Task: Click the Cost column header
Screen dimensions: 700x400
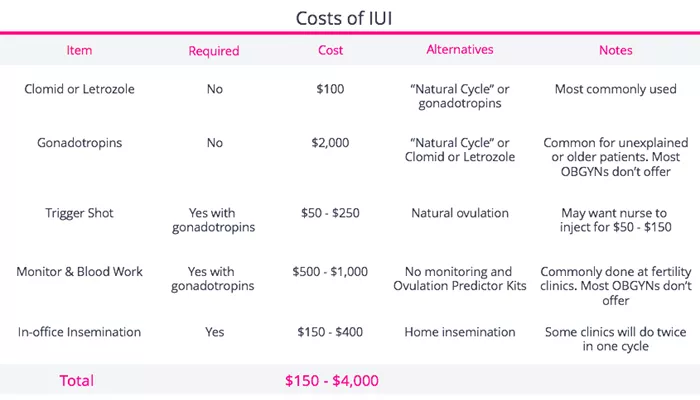Action: (330, 50)
